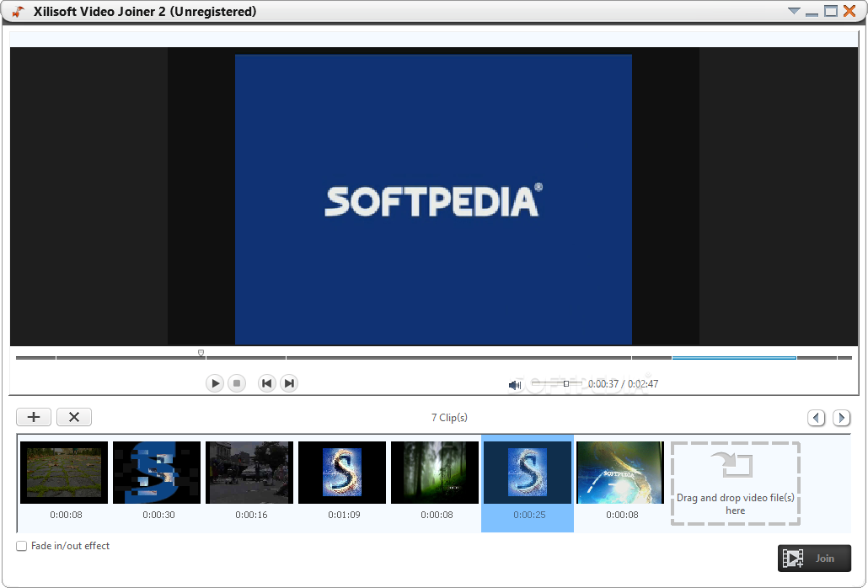Click the 0:00:16 duration label
The height and width of the screenshot is (588, 868).
point(251,515)
